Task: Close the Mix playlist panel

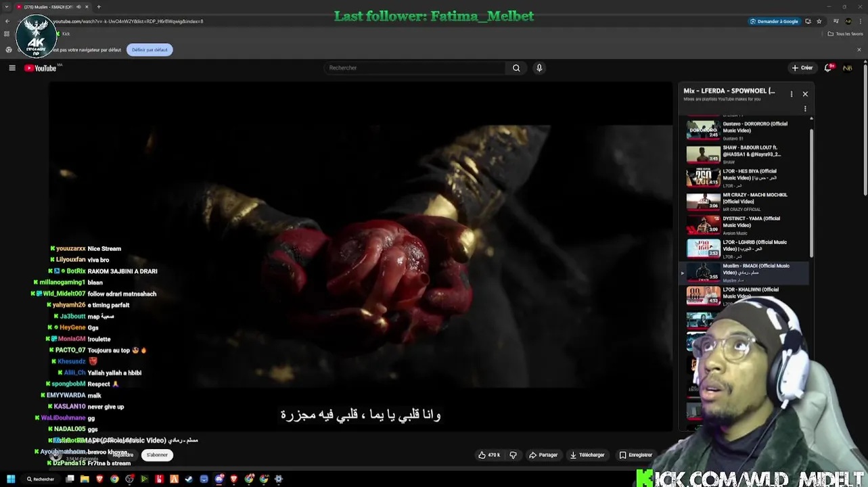Action: (x=805, y=94)
